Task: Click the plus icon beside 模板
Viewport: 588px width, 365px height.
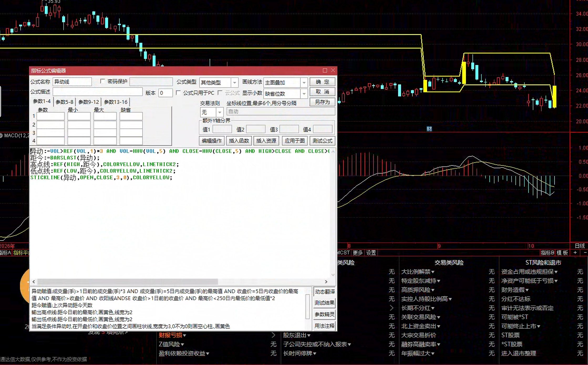Action: [x=575, y=253]
